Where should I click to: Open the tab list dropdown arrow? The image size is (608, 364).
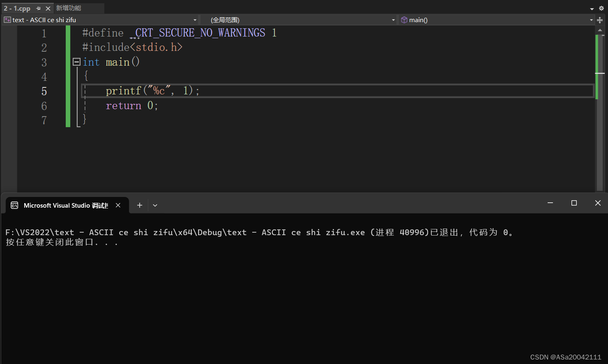(x=592, y=9)
